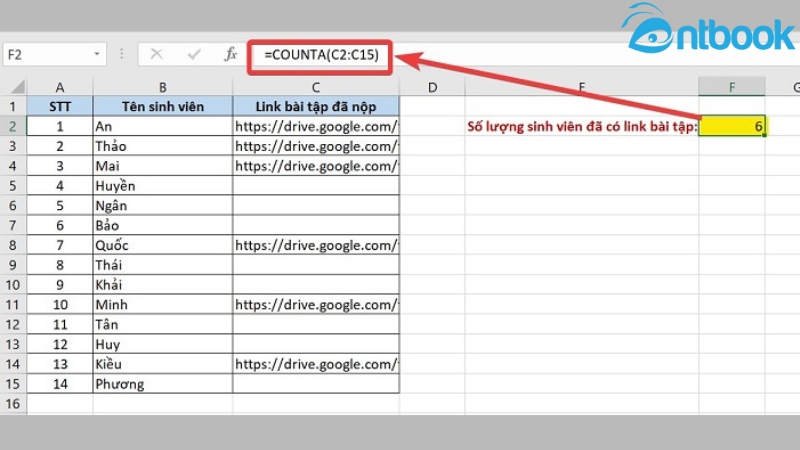Click STT cell with number 14
This screenshot has height=450, width=800.
(60, 384)
